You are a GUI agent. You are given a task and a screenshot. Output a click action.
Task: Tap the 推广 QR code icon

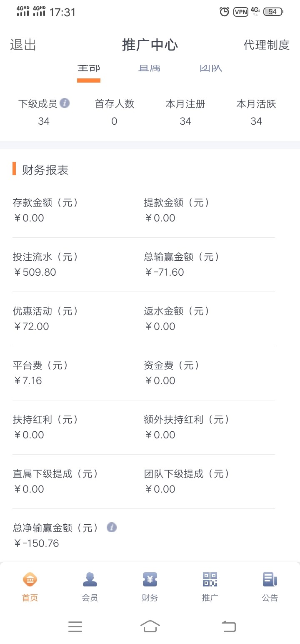210,579
